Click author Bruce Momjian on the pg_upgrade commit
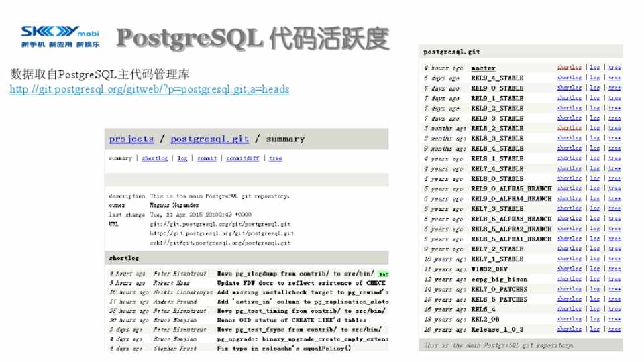This screenshot has height=362, width=644. pos(172,339)
